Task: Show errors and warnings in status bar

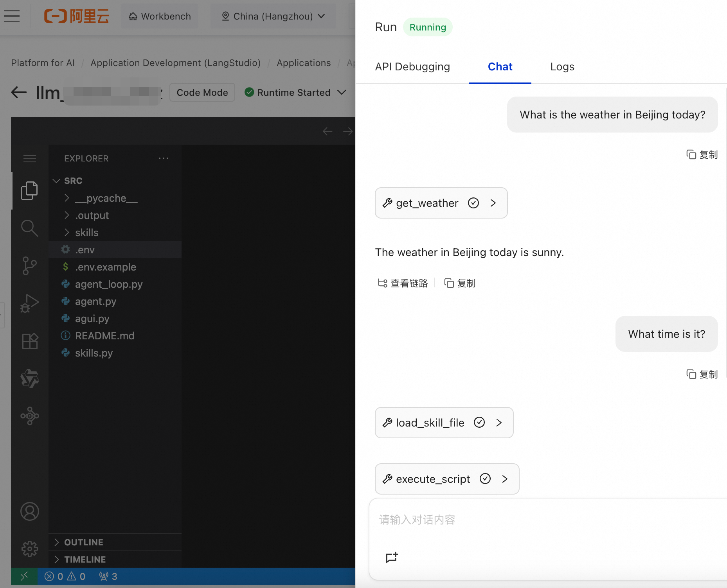Action: pos(65,576)
